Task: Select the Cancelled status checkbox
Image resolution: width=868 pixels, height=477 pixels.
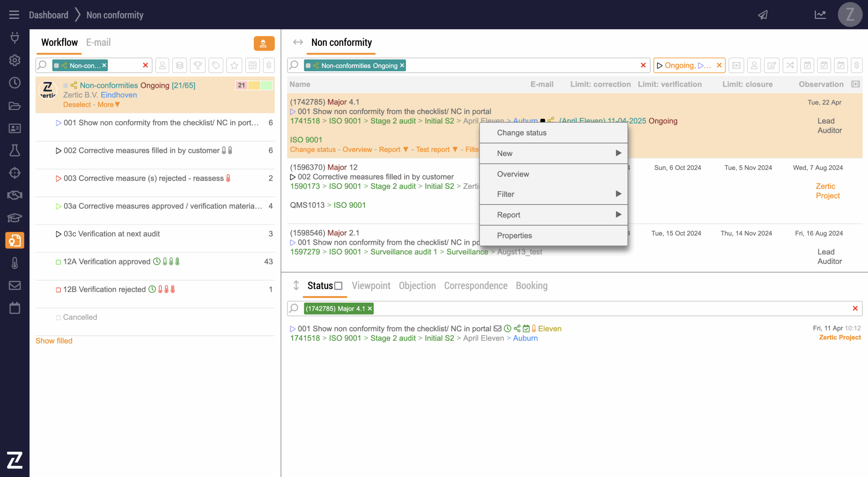Action: tap(58, 318)
